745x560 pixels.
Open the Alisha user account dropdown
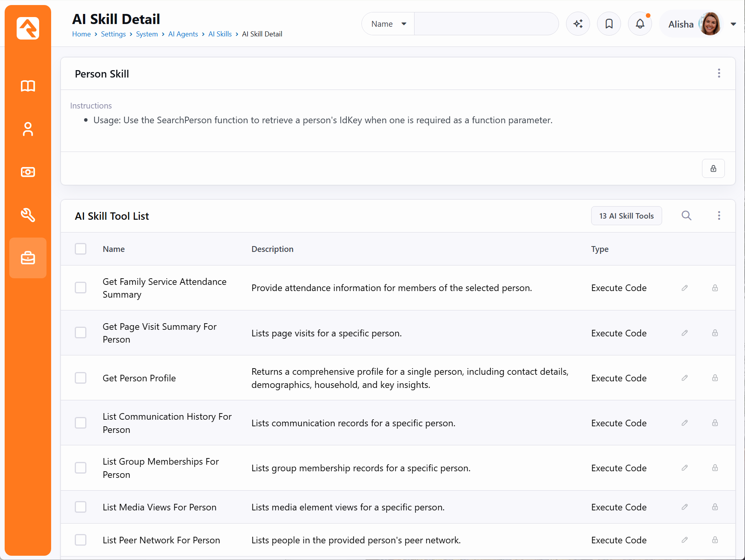[x=702, y=24]
